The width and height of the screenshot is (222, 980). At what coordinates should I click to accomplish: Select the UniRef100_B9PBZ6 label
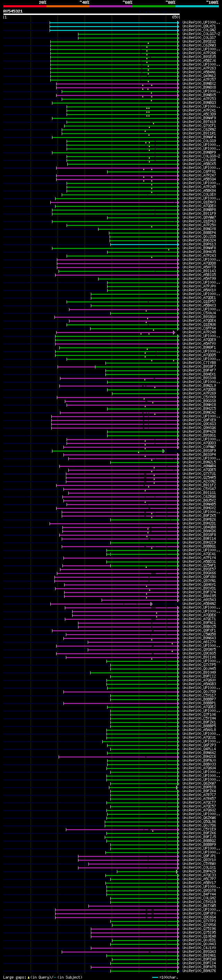[x=199, y=519]
